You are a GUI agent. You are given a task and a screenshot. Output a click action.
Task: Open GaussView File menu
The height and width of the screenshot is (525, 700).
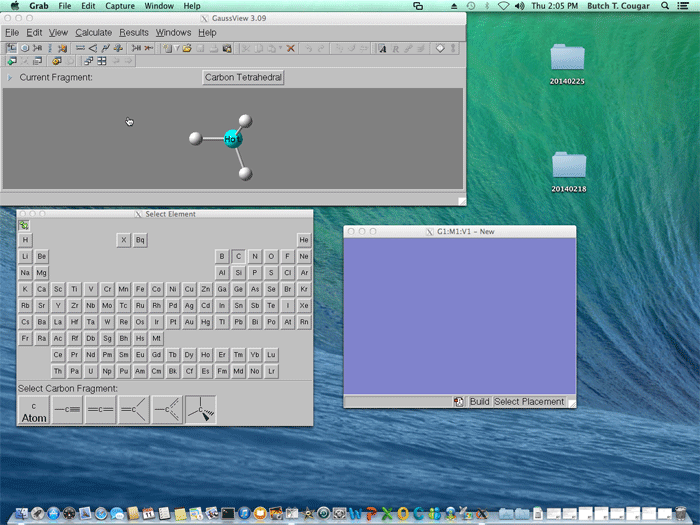(x=12, y=33)
